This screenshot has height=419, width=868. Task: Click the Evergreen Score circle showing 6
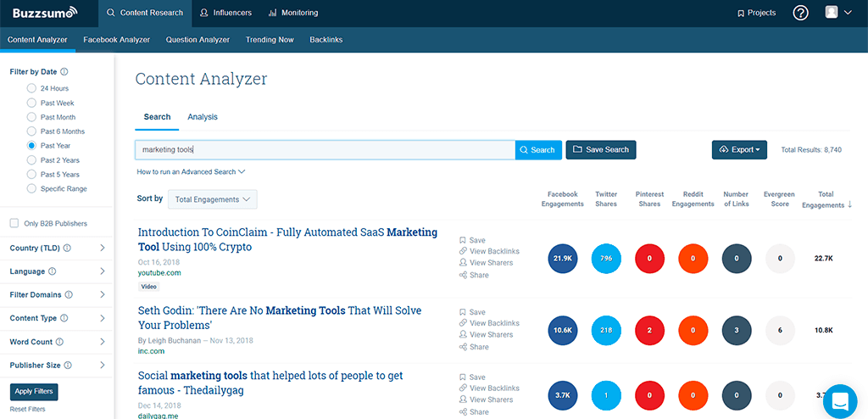780,330
